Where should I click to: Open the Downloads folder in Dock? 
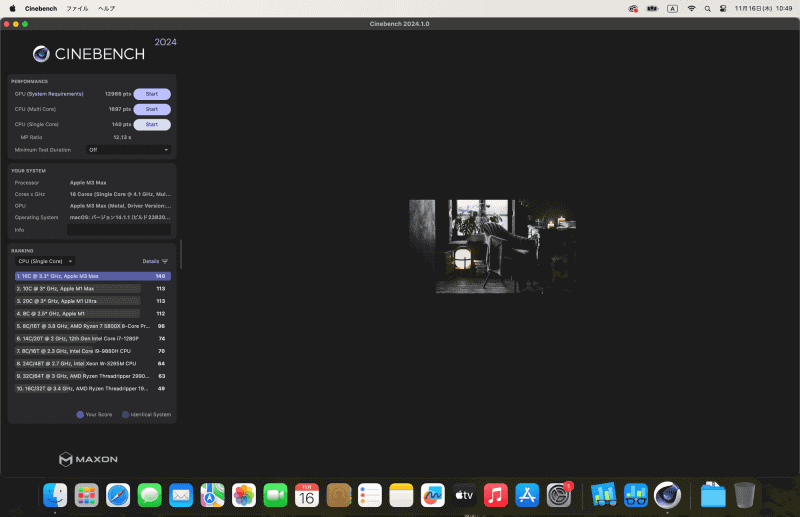(x=713, y=495)
